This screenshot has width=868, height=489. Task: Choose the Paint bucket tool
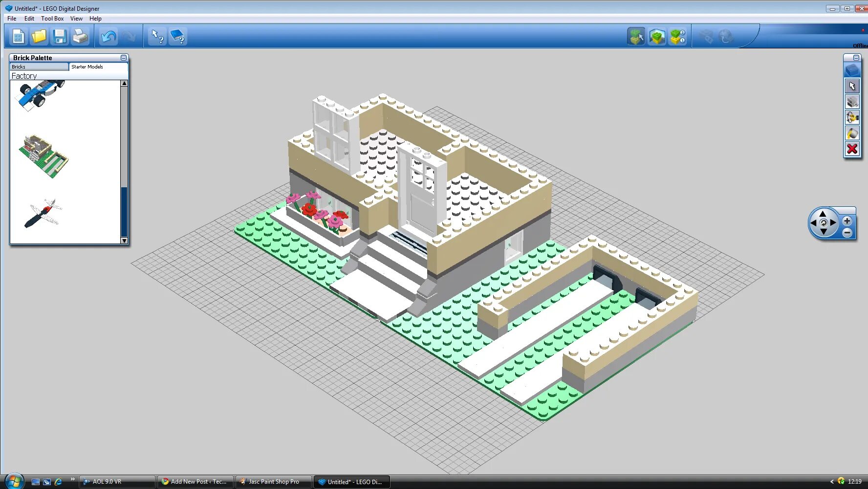(852, 133)
